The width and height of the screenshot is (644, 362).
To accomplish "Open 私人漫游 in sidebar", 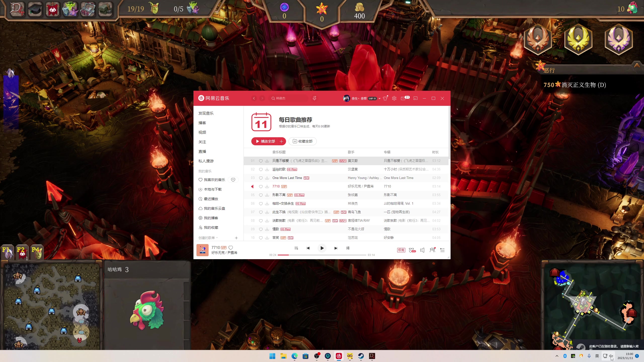I will (x=206, y=161).
